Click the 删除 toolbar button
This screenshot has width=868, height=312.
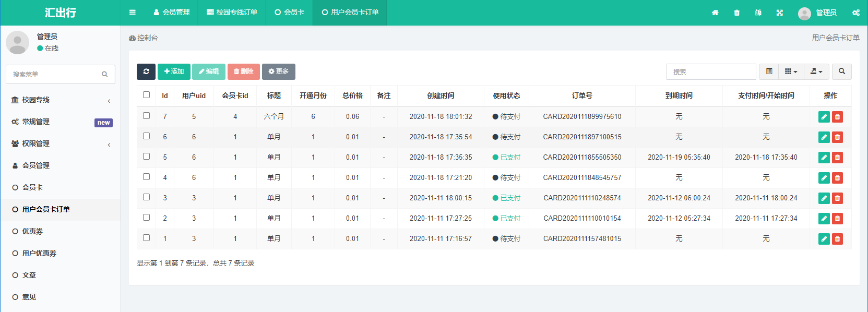point(244,71)
